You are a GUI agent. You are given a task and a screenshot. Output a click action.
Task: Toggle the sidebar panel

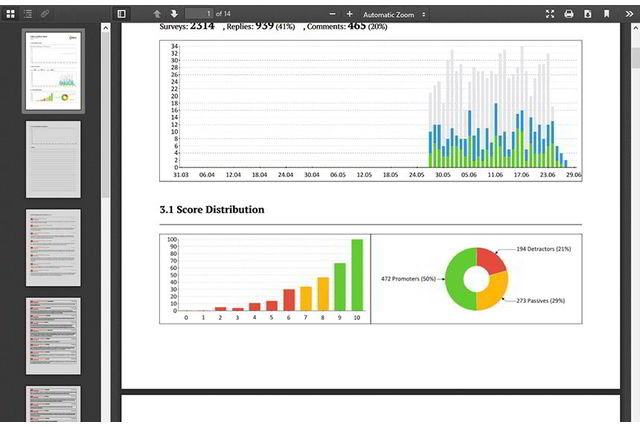pos(121,14)
